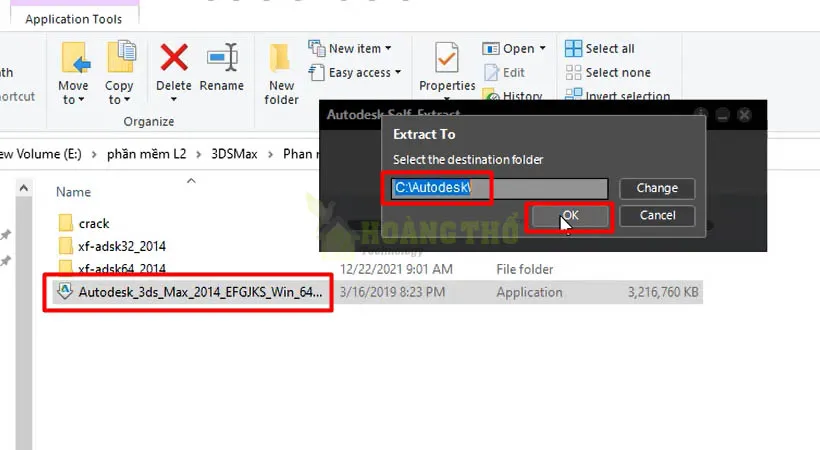
Task: Click Cancel in Extract To dialog
Action: [657, 216]
